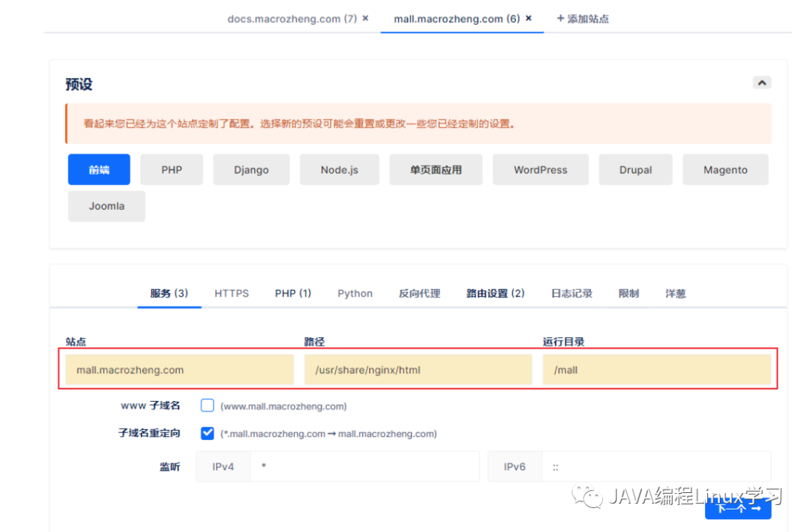Edit the 路径 field /usr/share/nginx/html

click(418, 369)
